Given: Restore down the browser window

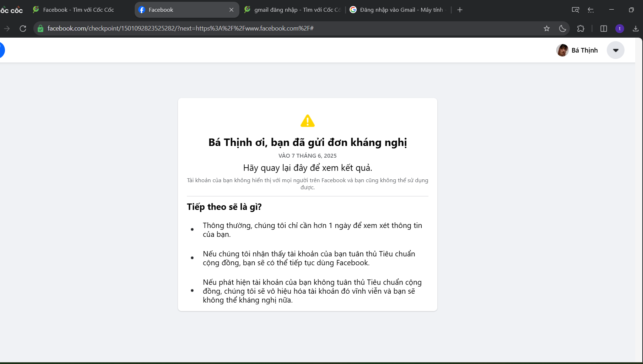Looking at the screenshot, I should (631, 10).
